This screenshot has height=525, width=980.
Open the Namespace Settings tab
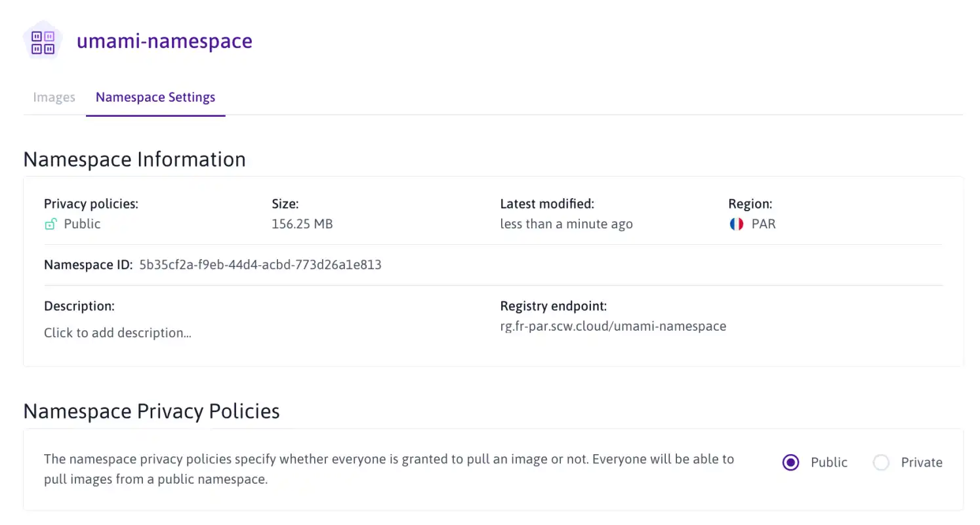click(x=155, y=97)
